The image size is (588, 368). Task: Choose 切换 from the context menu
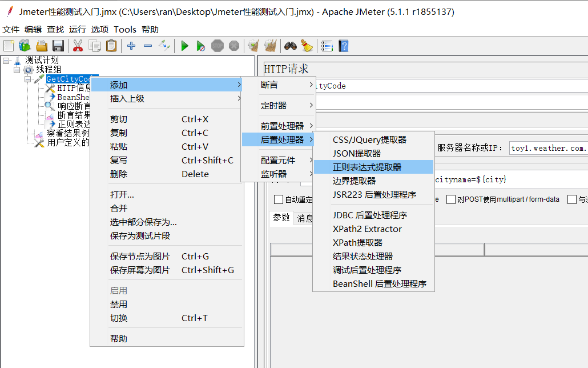click(x=167, y=318)
